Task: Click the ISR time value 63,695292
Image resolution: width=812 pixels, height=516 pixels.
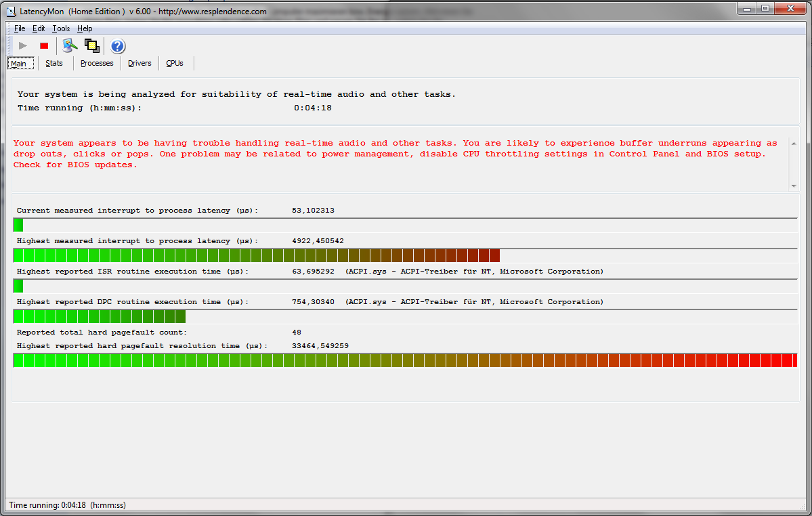Action: (x=314, y=271)
